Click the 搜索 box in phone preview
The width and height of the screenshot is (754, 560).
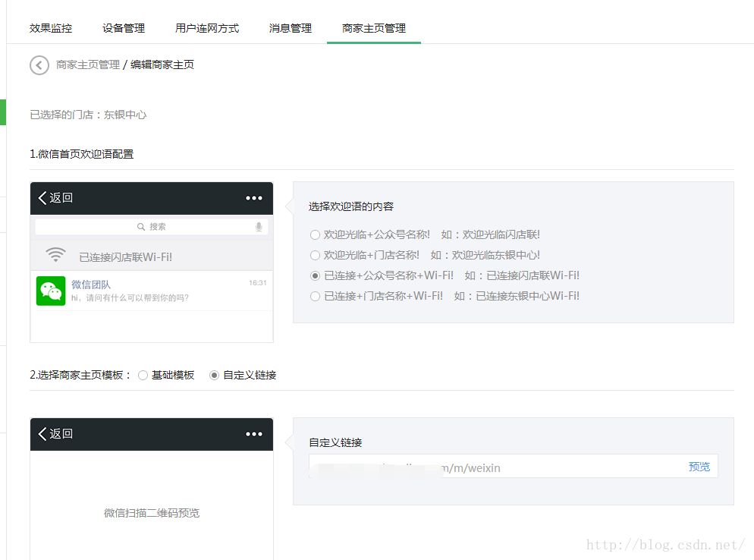tap(152, 227)
